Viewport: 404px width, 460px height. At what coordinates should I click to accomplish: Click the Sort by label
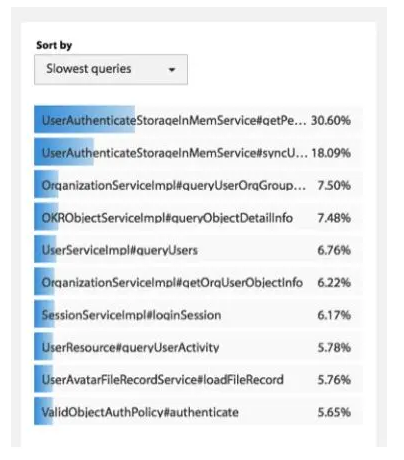[54, 45]
